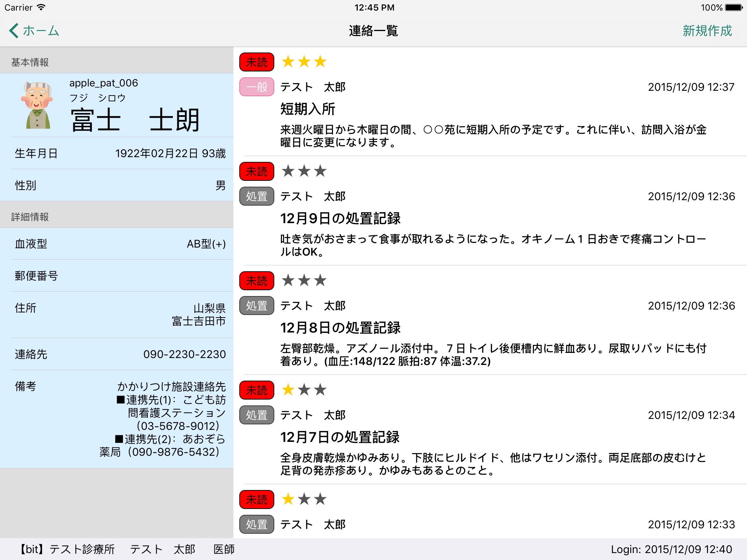This screenshot has width=747, height=560.
Task: Tap the 連絡先 phone number row
Action: pos(117,354)
